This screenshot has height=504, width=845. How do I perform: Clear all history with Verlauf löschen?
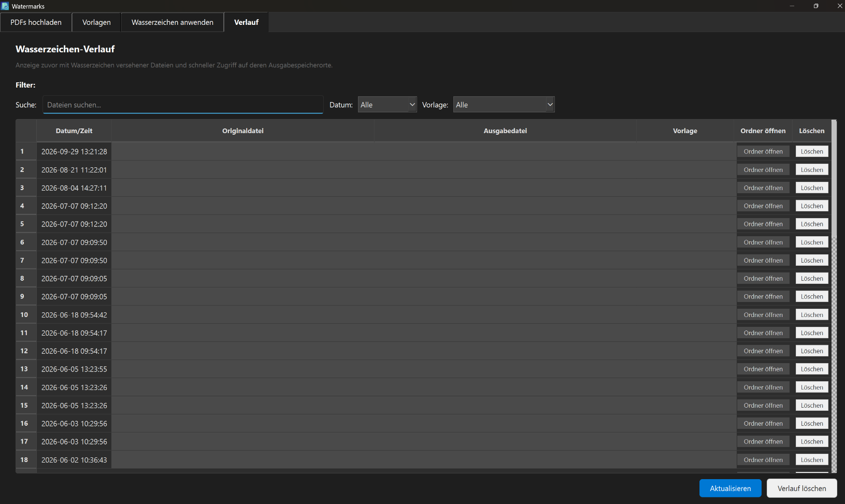[x=802, y=488]
